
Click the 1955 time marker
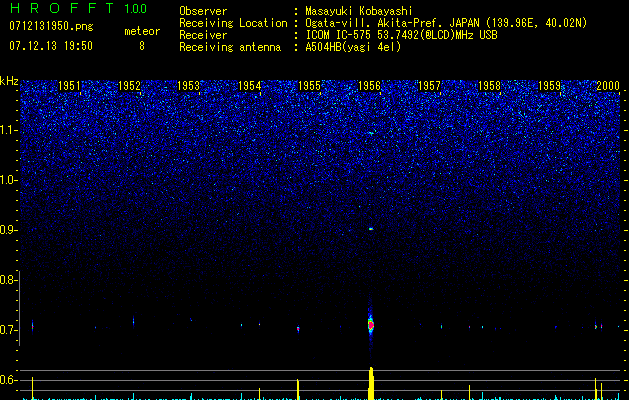click(x=309, y=86)
